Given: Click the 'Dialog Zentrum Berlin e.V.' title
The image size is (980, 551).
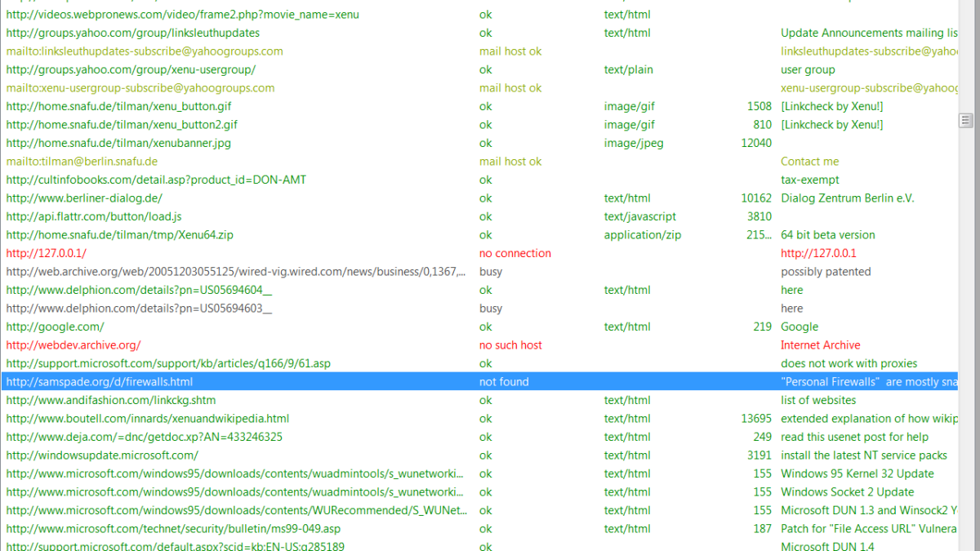Looking at the screenshot, I should click(848, 198).
